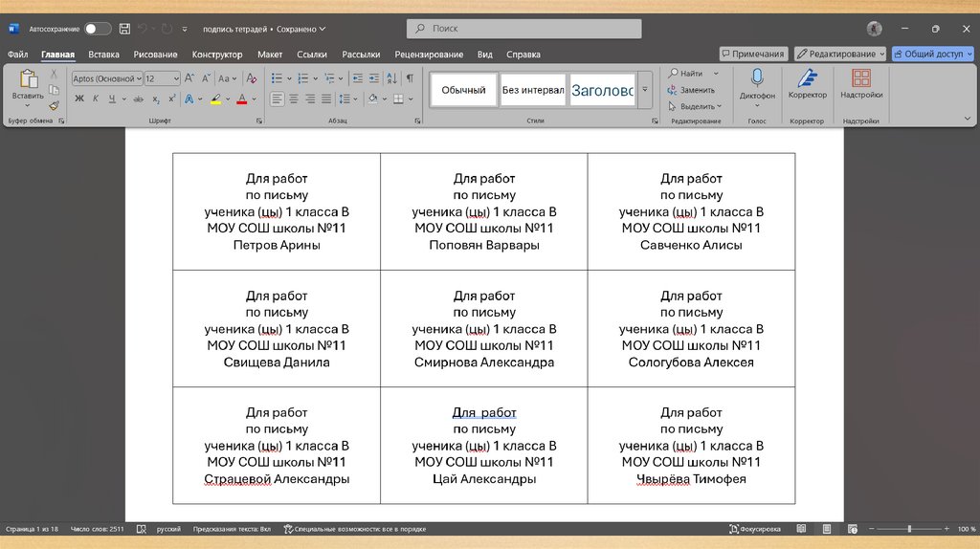Toggle the Автосохранение switch
980x549 pixels.
(x=97, y=29)
